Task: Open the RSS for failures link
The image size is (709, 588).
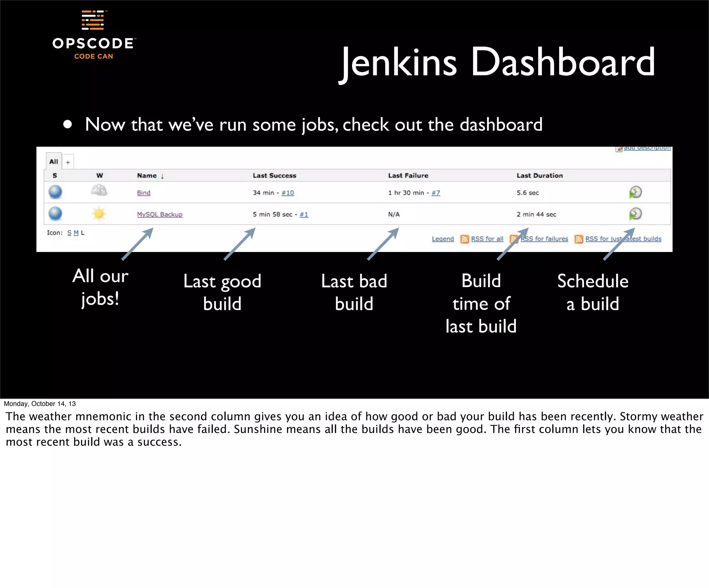Action: click(545, 239)
